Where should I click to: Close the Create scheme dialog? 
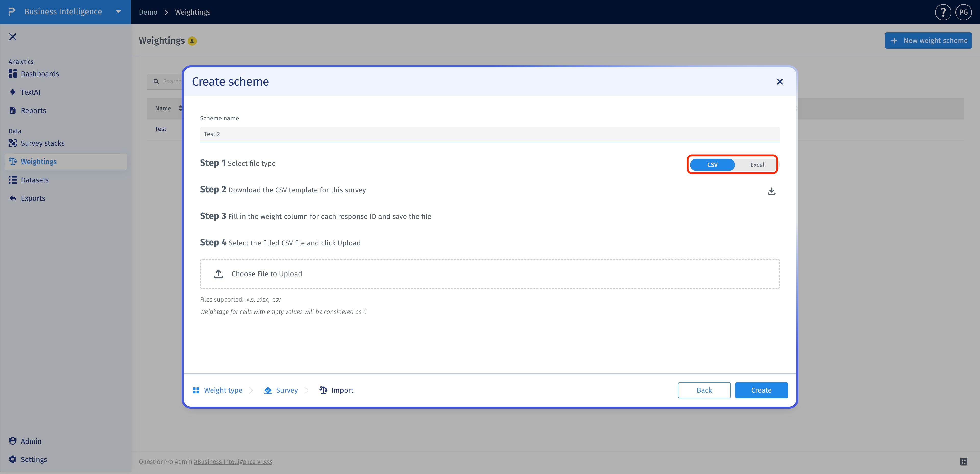tap(779, 82)
